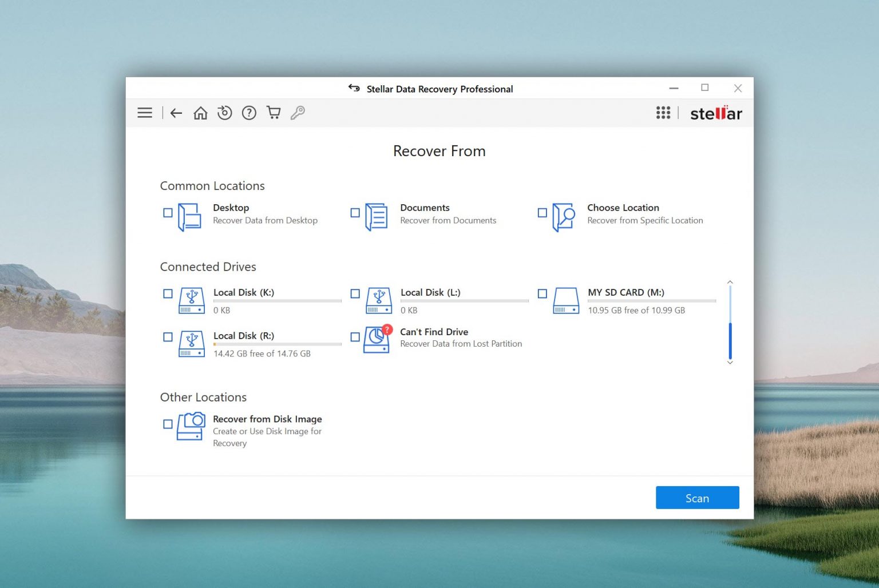Select the Local Disk (R:) checkbox

click(x=168, y=337)
